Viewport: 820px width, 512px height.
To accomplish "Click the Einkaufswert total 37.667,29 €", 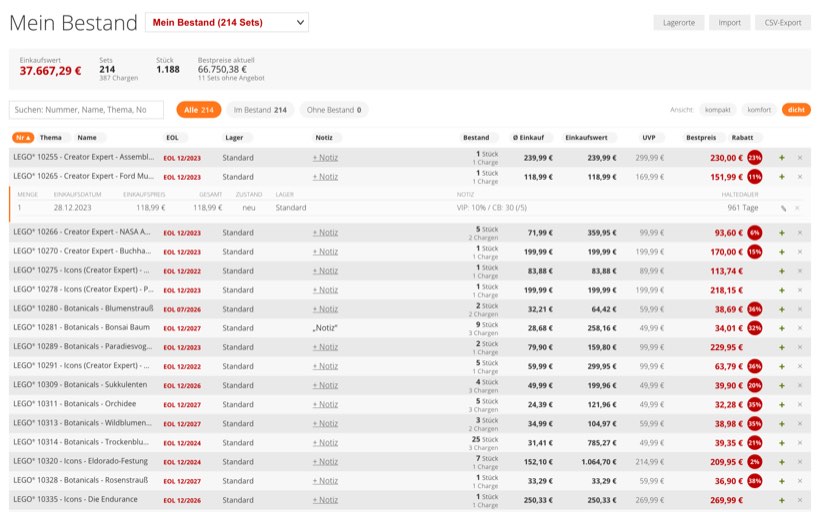I will [x=50, y=71].
